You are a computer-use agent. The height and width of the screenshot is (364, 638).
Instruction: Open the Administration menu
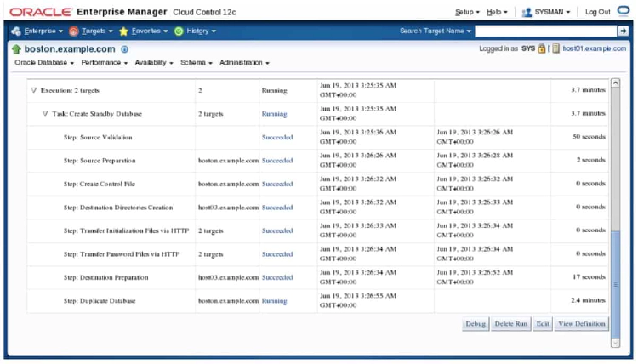tap(244, 63)
